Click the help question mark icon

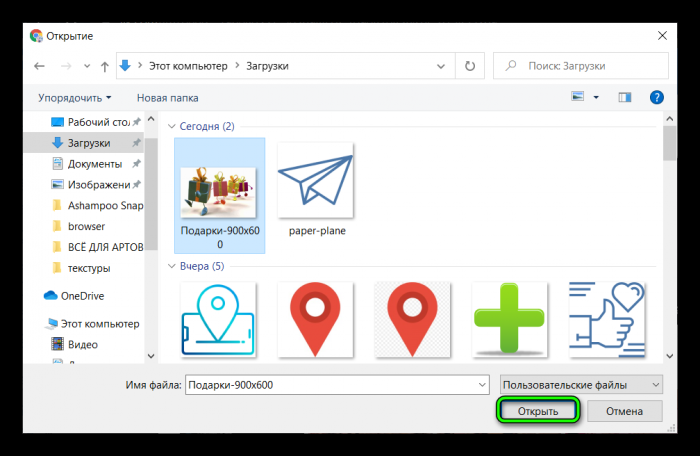pos(657,97)
